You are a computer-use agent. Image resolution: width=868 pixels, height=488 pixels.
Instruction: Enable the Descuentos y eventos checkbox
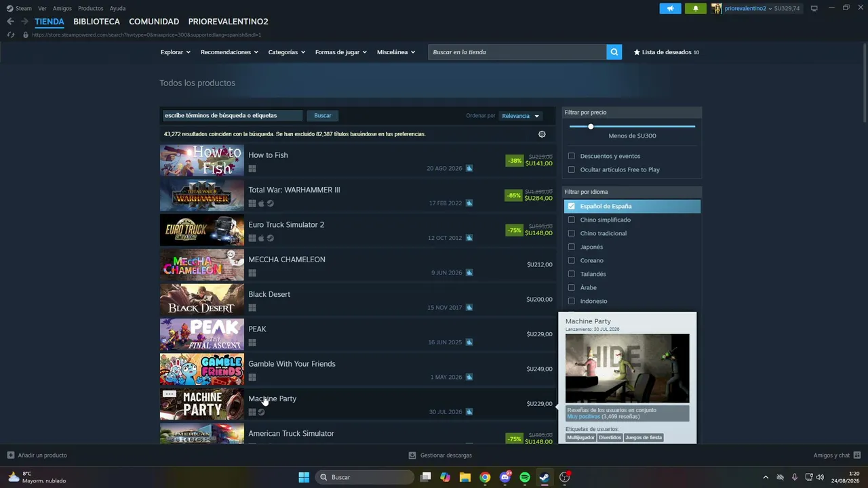[572, 156]
